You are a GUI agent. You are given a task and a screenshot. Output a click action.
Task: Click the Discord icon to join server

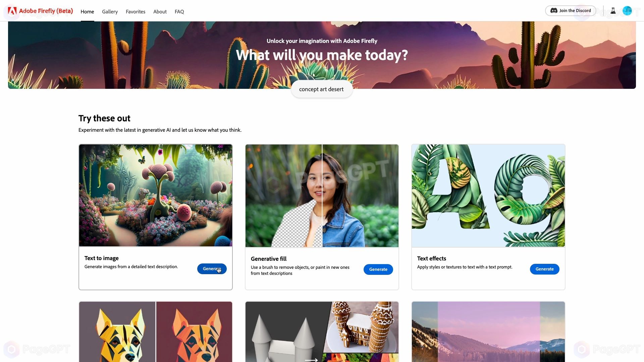pos(554,11)
